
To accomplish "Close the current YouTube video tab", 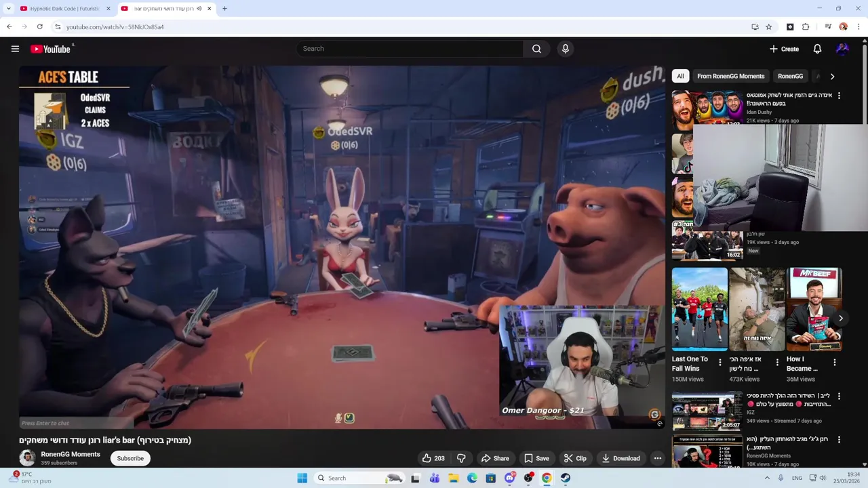I will coord(210,9).
